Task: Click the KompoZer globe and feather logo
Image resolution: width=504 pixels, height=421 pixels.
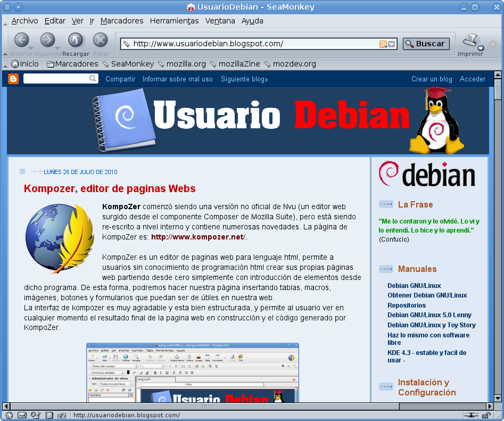Action: [x=60, y=239]
